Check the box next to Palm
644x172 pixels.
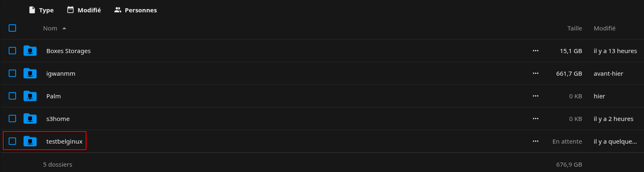[12, 96]
